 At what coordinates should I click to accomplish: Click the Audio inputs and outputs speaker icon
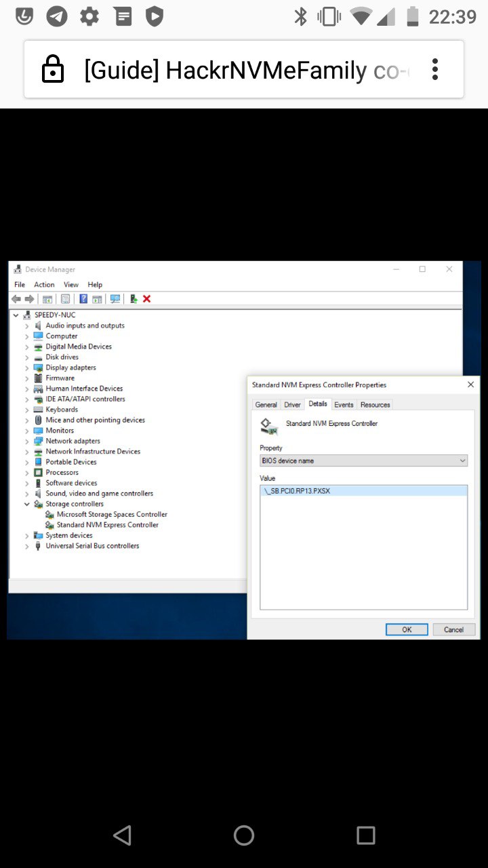[x=39, y=325]
